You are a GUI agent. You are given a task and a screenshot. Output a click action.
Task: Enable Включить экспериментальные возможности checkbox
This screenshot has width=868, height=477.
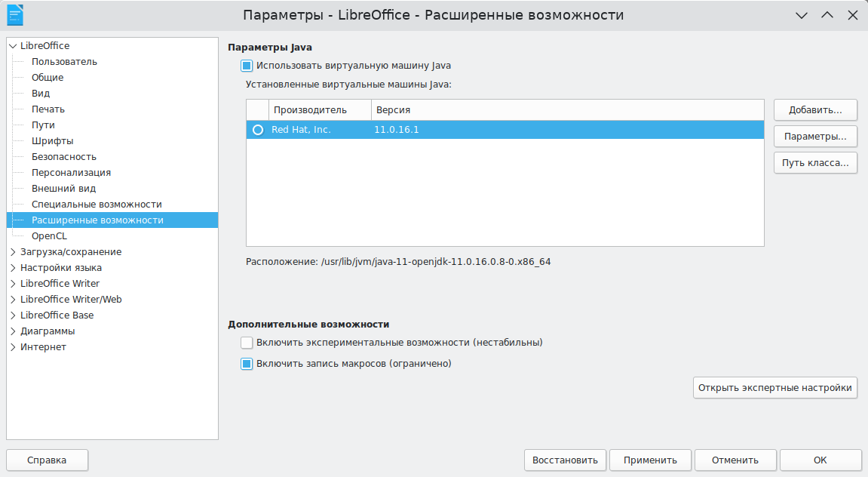pos(247,343)
